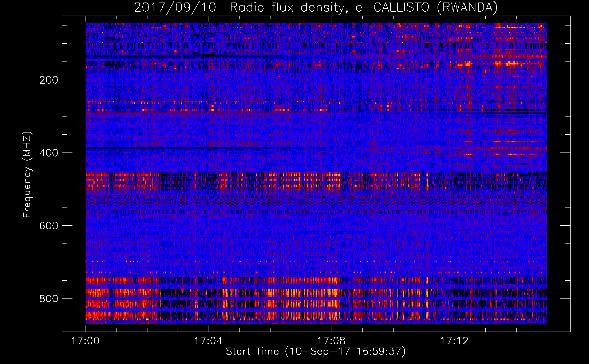Select the 'Frequency (MHZ)' y-axis label
The image size is (589, 364).
27,175
